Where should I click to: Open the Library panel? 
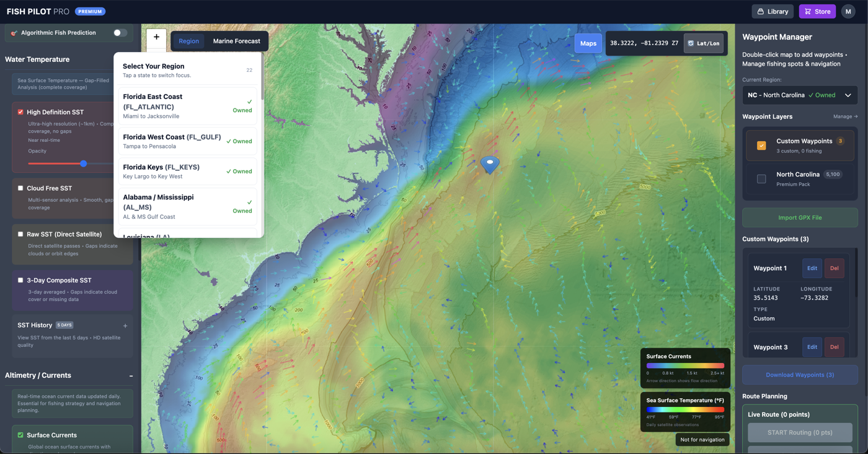772,11
